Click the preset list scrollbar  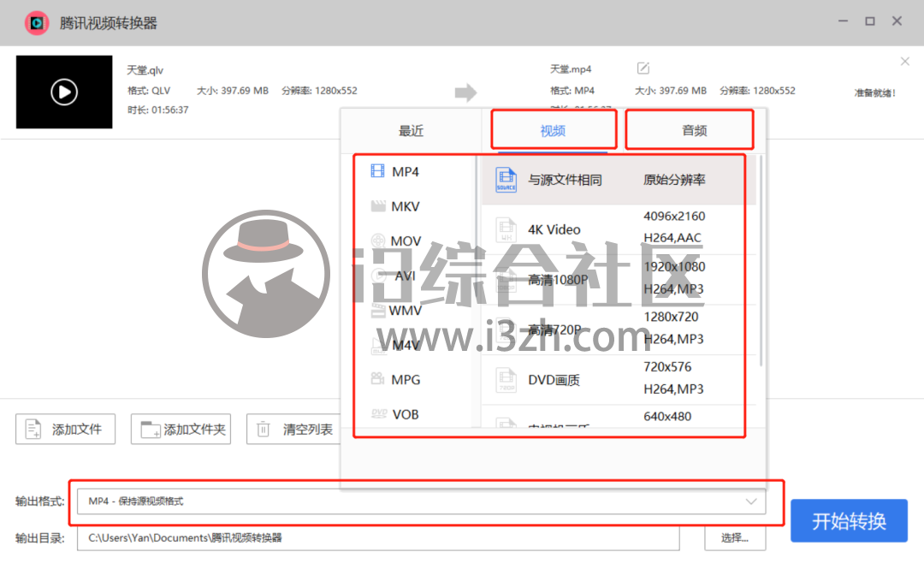[761, 260]
